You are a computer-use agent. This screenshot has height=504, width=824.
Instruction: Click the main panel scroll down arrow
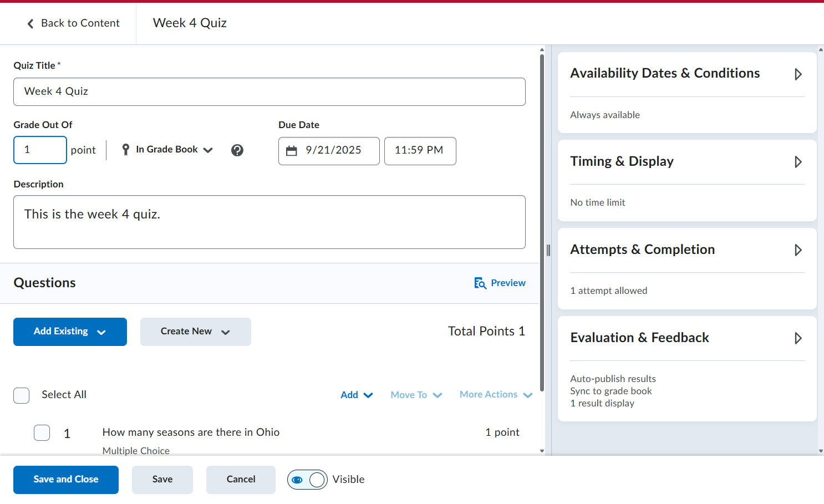[542, 451]
